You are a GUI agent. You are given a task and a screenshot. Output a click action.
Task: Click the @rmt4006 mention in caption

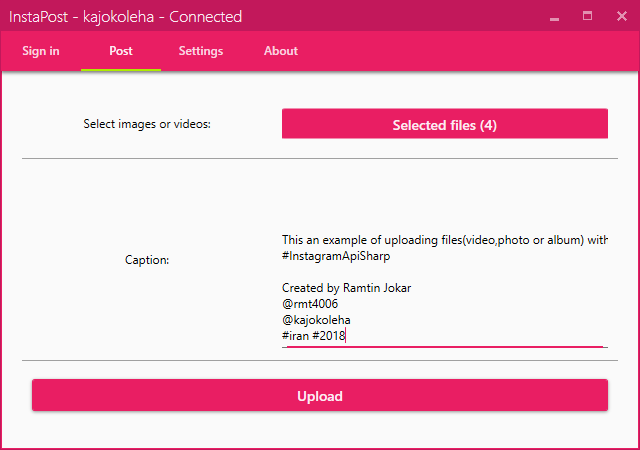pos(309,304)
